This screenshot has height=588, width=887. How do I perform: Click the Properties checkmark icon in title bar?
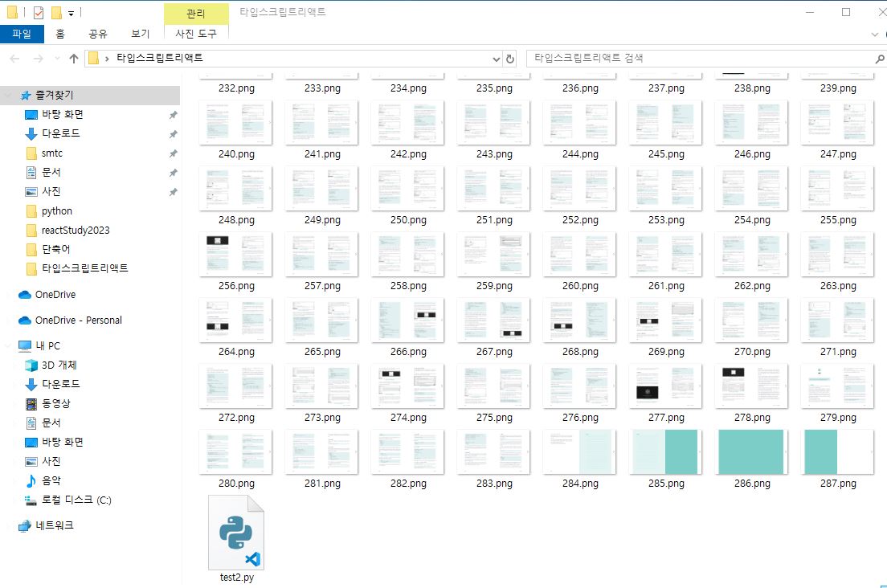(39, 13)
